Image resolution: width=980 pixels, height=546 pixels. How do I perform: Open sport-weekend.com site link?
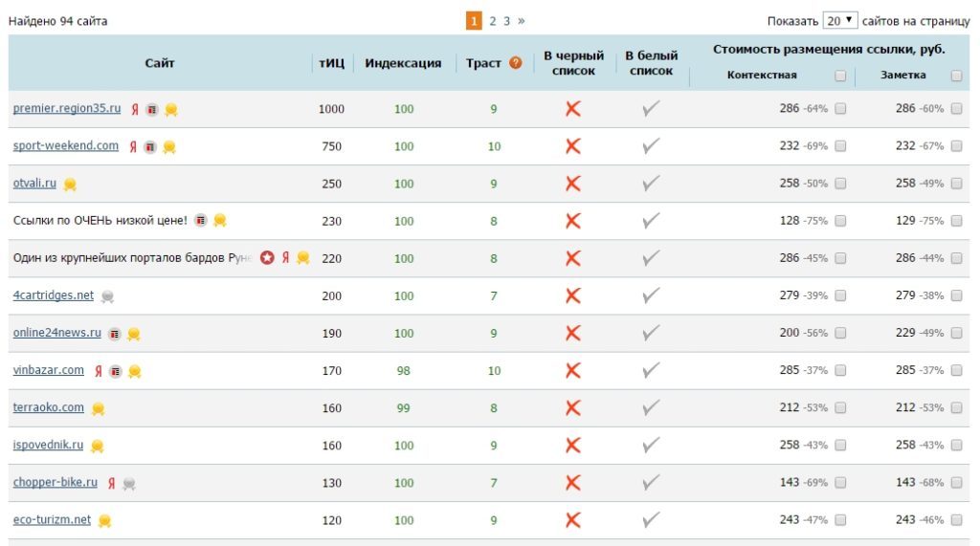[66, 145]
